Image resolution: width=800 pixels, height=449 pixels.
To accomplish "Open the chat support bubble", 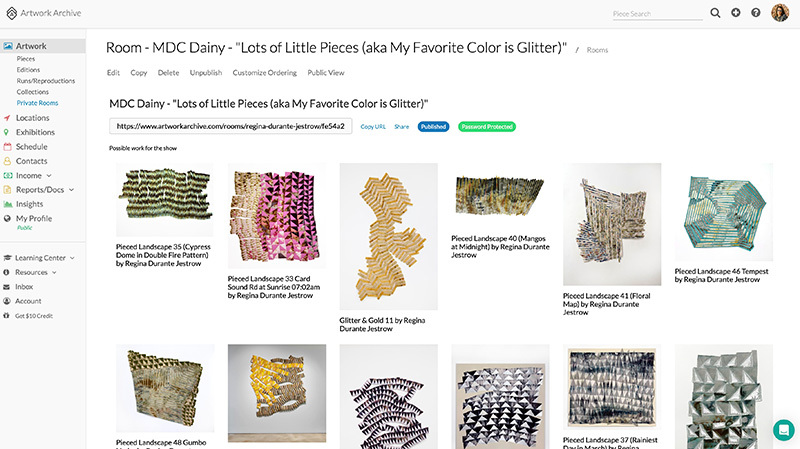I will (783, 429).
